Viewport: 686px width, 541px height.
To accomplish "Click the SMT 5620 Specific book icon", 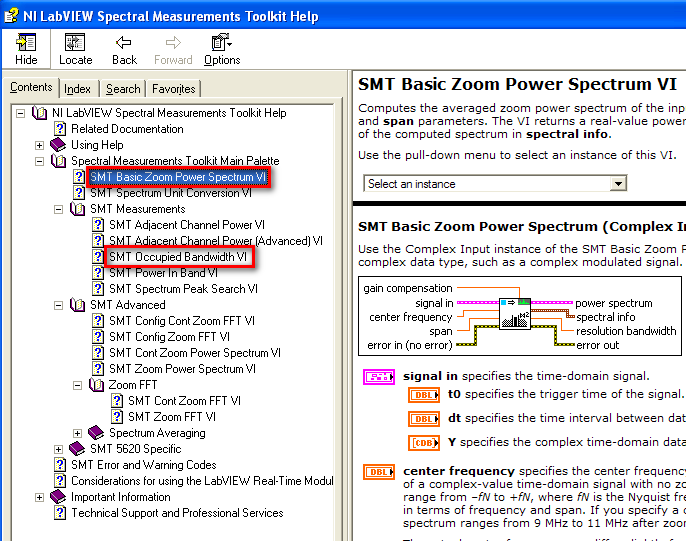I will [77, 449].
